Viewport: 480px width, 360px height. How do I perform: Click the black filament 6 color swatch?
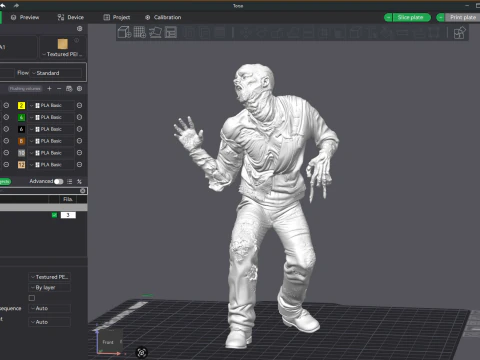[21, 129]
